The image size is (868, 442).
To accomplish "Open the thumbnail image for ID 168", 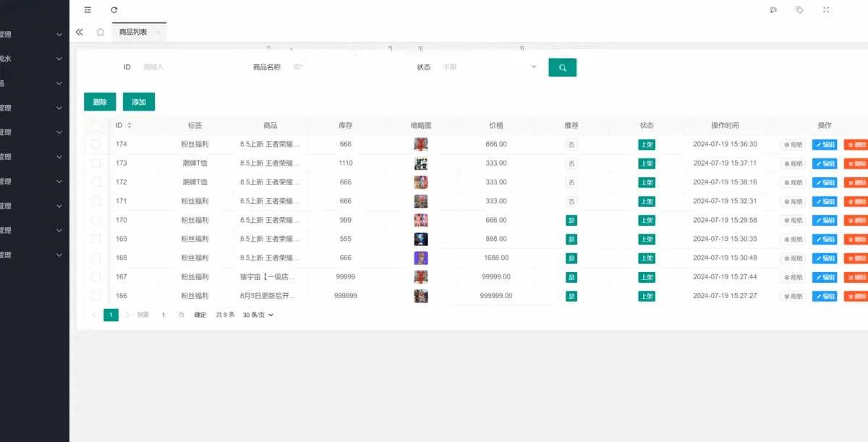I will tap(421, 258).
